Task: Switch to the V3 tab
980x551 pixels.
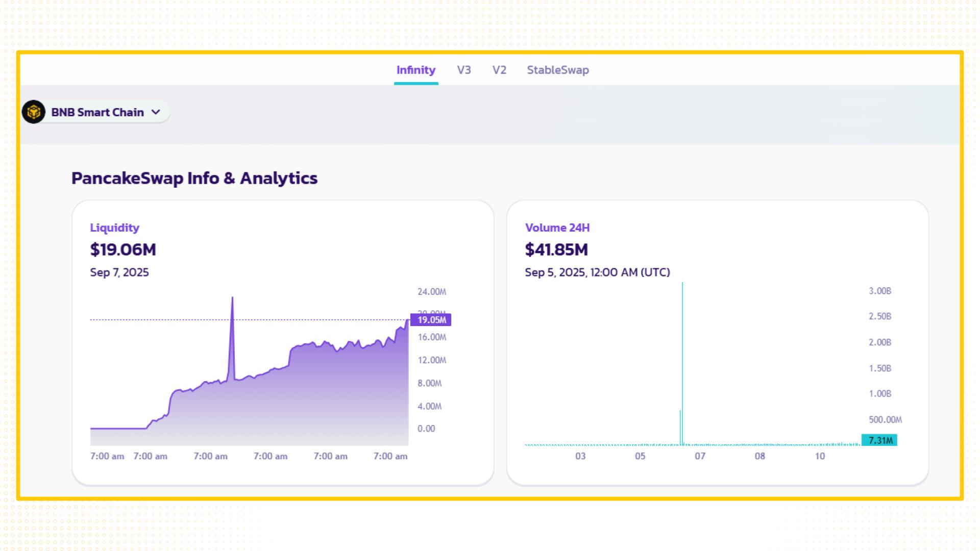Action: [463, 70]
